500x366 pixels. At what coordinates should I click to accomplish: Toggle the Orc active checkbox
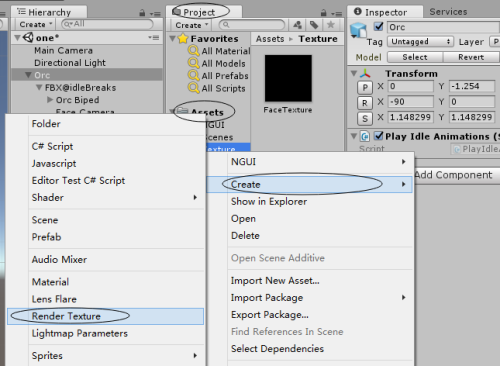pyautogui.click(x=379, y=26)
